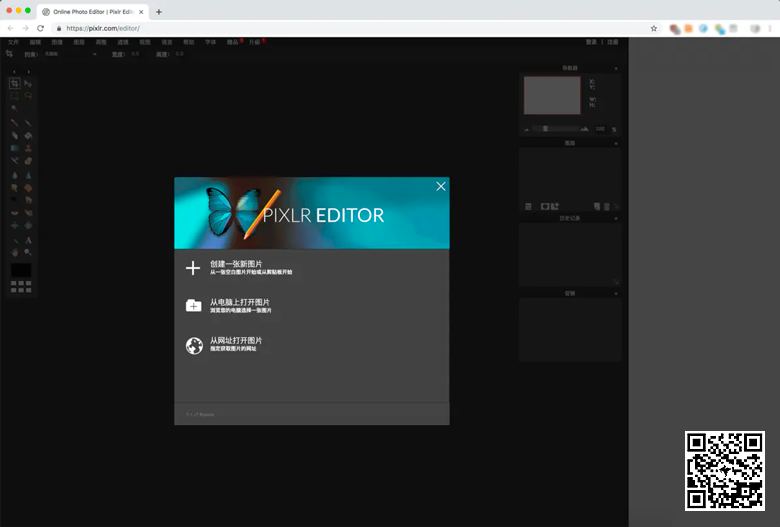Pick the Lasso selection tool

28,96
